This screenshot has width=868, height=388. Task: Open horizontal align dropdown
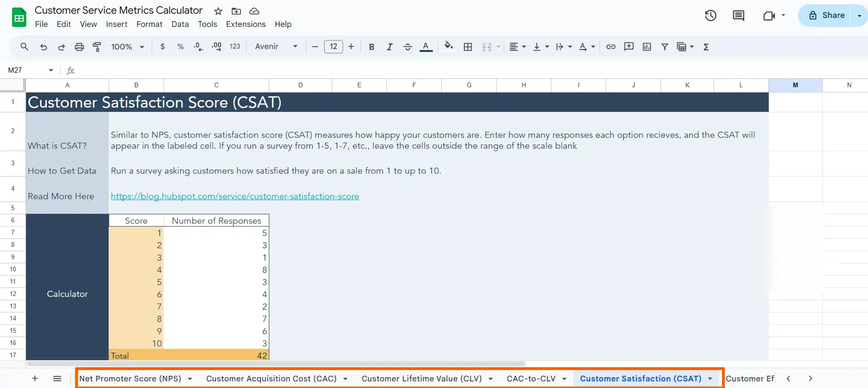coord(518,47)
